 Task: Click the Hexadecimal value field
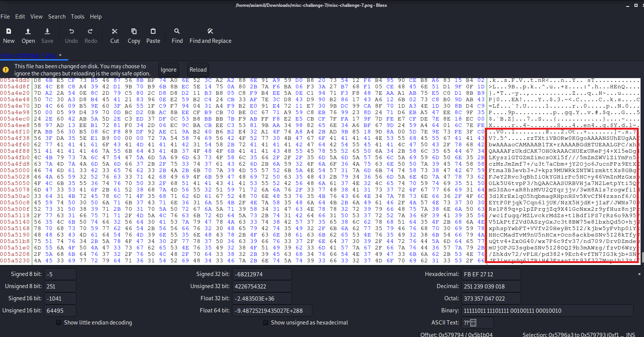point(491,274)
